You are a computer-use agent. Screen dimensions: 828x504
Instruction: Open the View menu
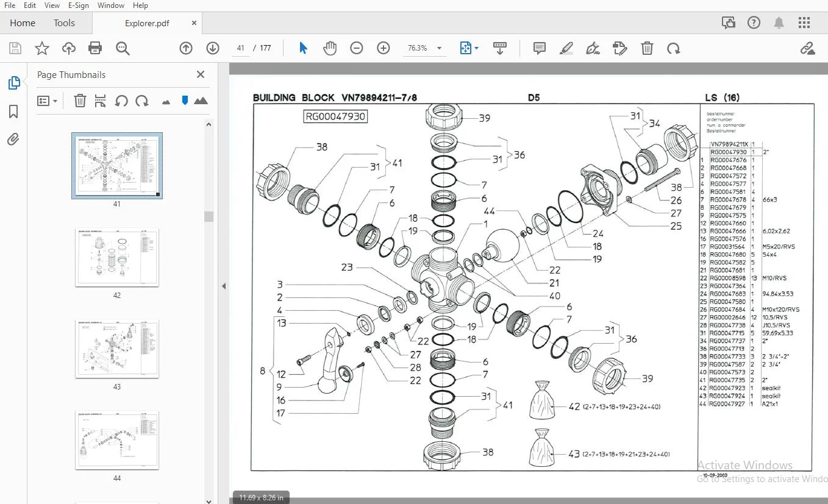tap(52, 5)
